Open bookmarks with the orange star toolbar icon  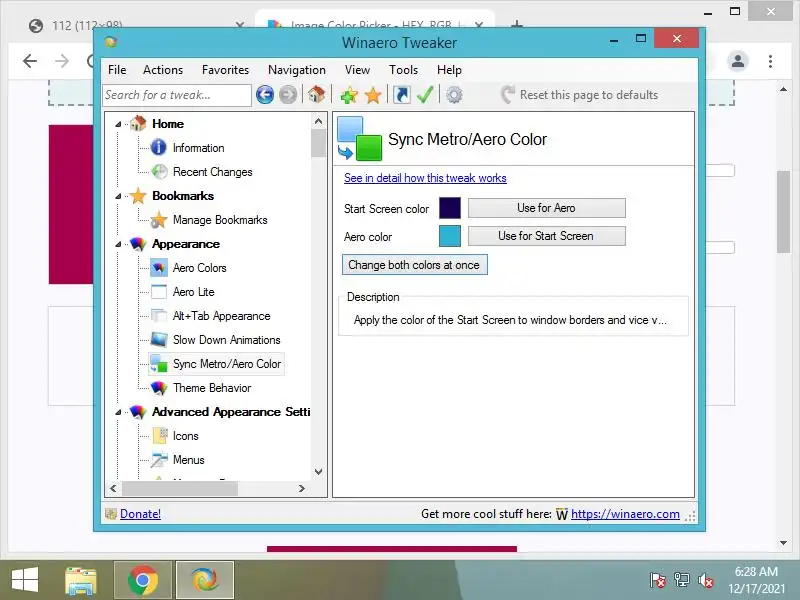[x=373, y=95]
